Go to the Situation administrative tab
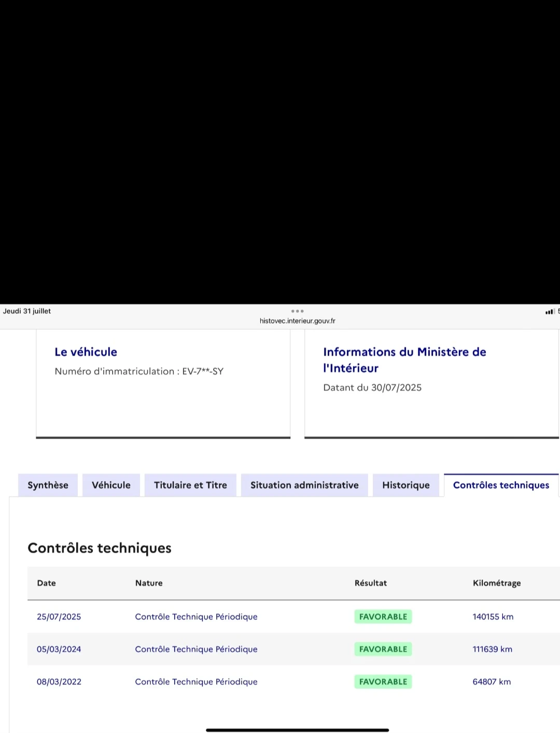This screenshot has height=733, width=560. (304, 485)
